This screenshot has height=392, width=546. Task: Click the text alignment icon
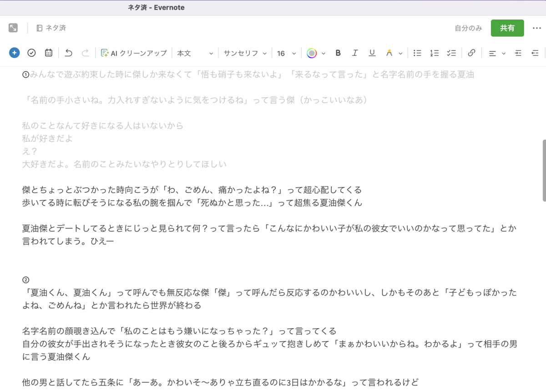492,53
